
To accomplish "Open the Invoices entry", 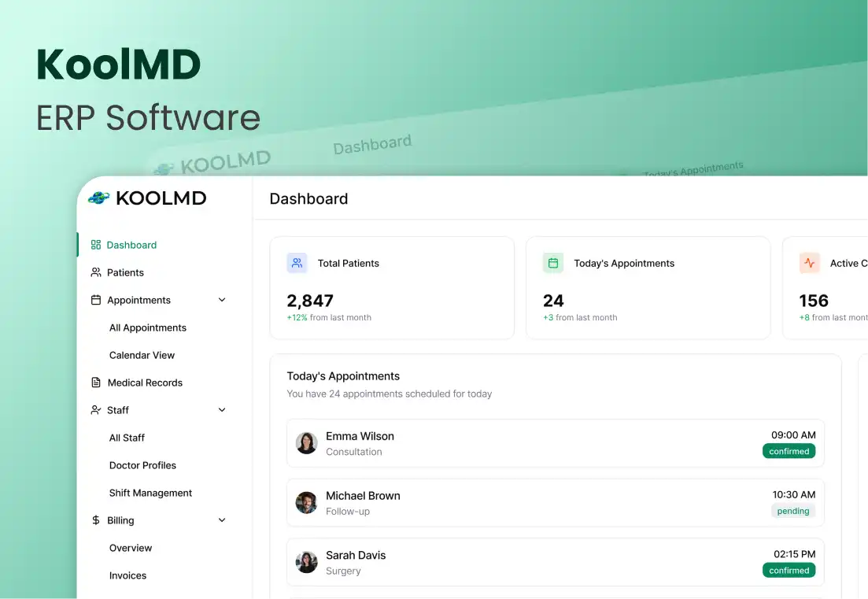I will (127, 575).
